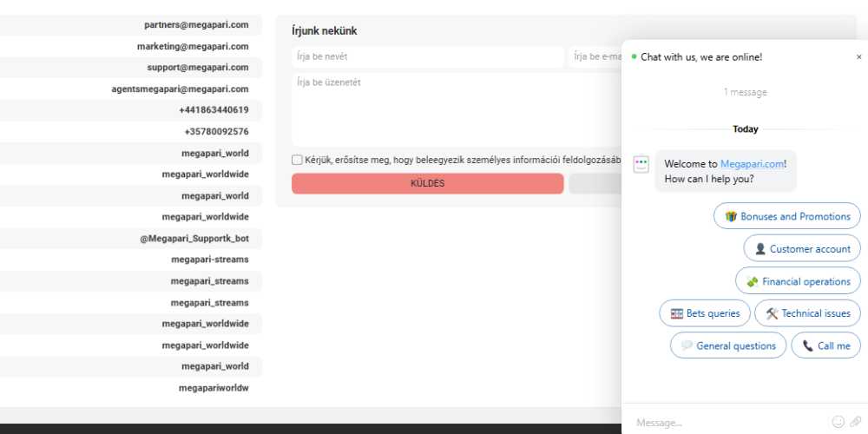Click the chat bot avatar icon
Viewport: 868px width, 434px height.
coord(641,164)
